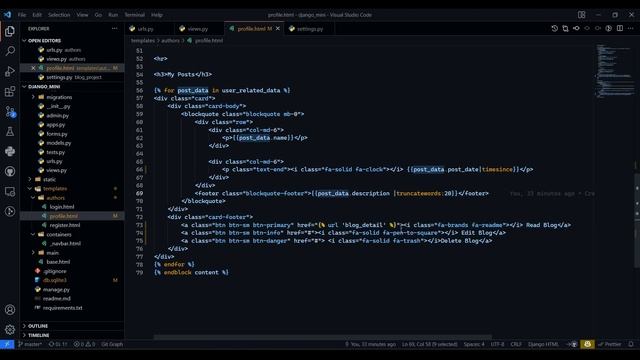Viewport: 640px width, 360px height.
Task: Open the Explorer view in activity bar
Action: (x=10, y=31)
